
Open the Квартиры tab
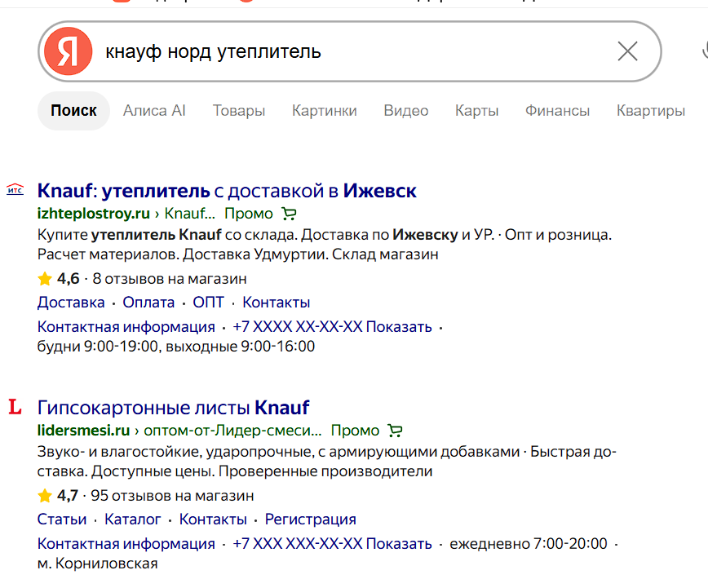tap(651, 111)
